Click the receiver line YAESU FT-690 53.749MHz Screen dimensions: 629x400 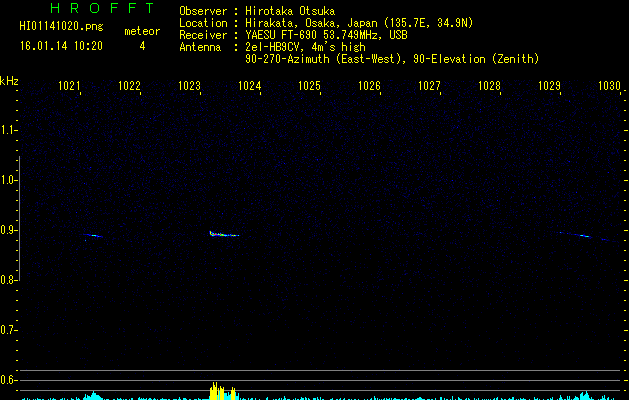[326, 35]
